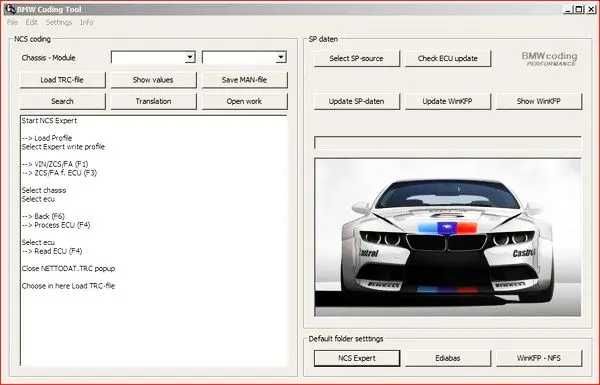Click the empty field above the car image
The image size is (600, 385).
448,144
